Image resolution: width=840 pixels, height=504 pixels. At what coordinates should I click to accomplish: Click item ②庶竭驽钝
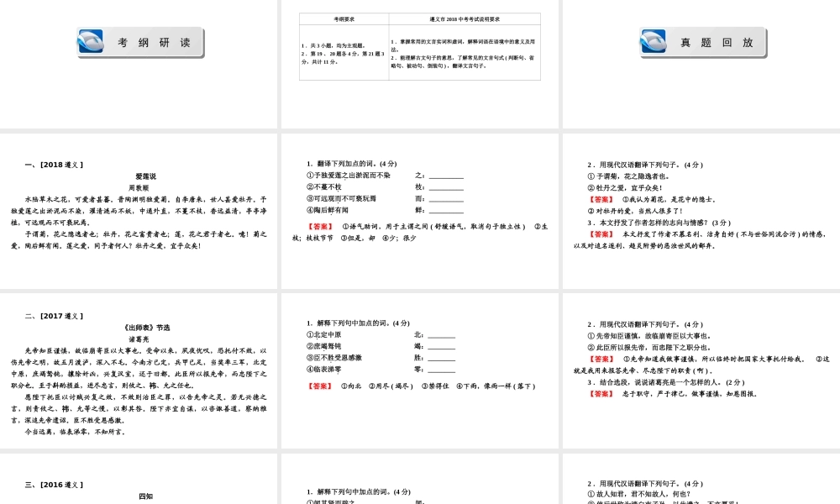point(323,347)
